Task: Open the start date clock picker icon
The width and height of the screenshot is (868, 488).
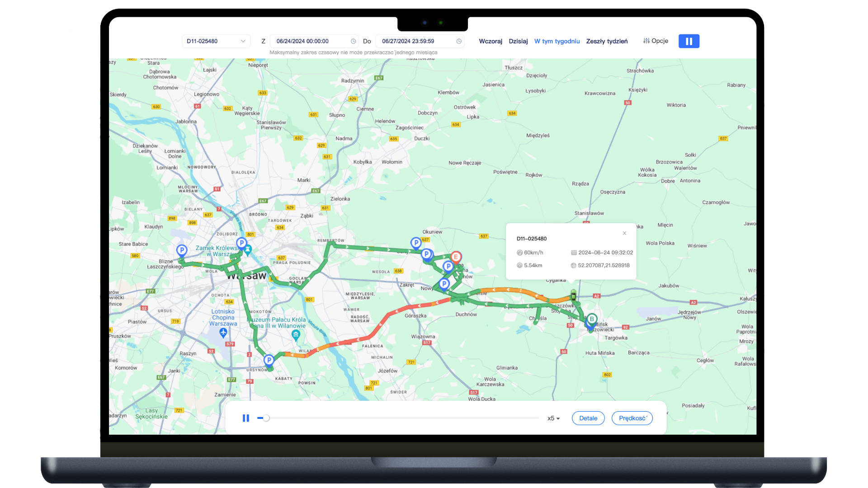Action: click(354, 41)
